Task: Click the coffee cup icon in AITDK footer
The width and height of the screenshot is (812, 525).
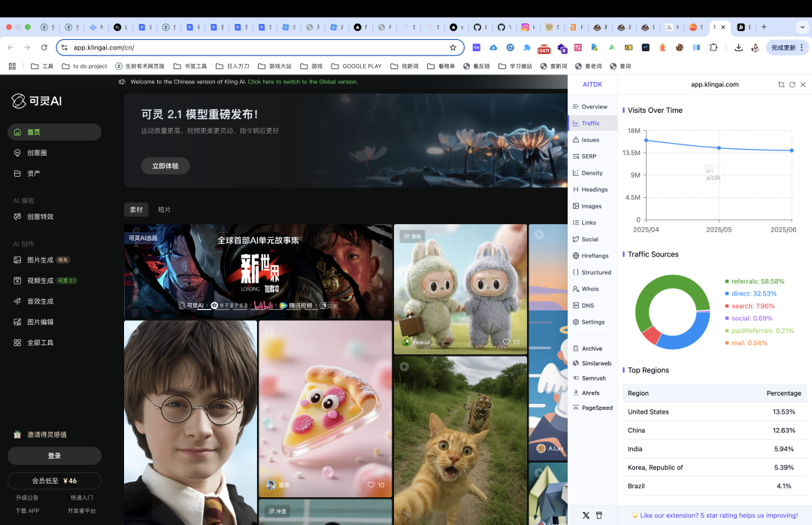Action: 599,515
